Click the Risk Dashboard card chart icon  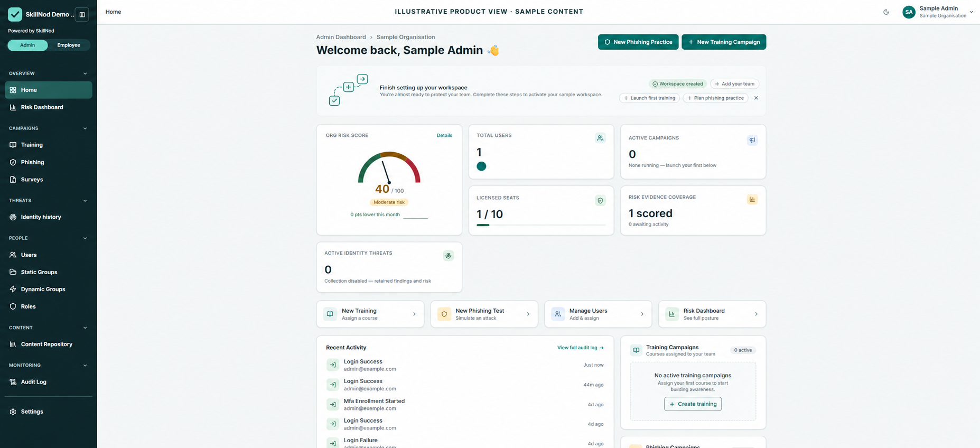point(672,314)
